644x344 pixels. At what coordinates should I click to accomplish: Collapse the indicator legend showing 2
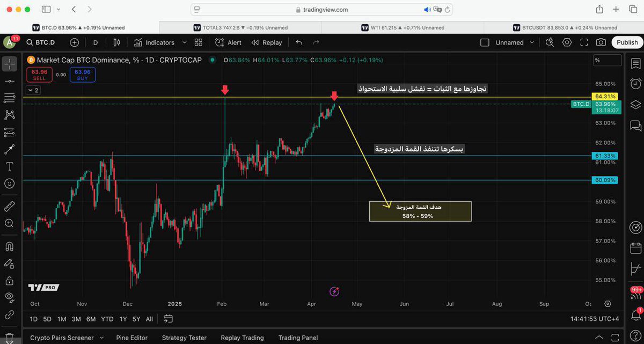[33, 90]
